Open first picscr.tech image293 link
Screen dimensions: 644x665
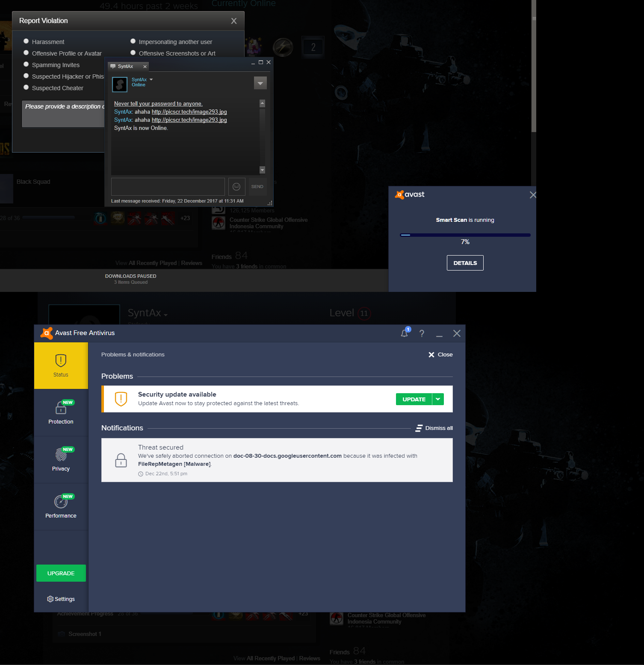[189, 112]
